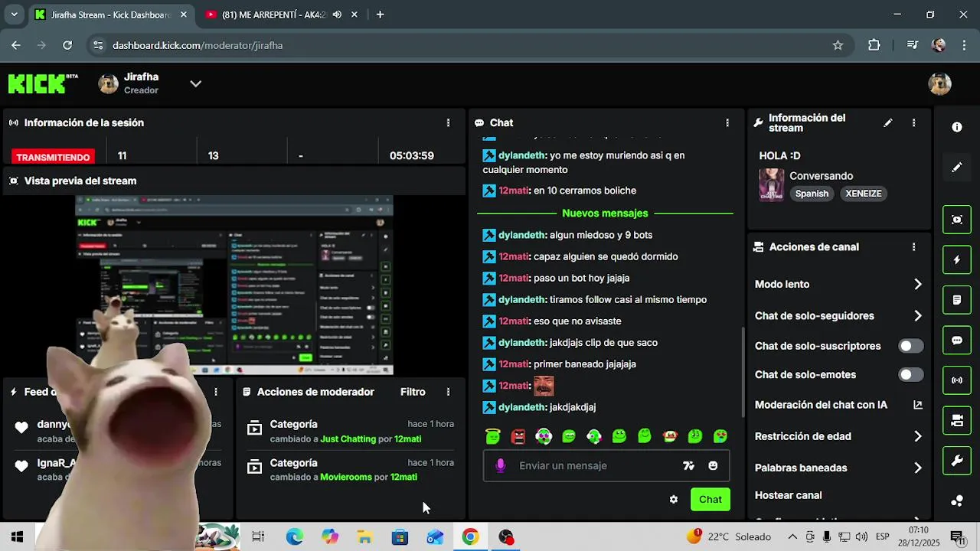Open 12mati link in Just Chatting entry
Image resolution: width=980 pixels, height=551 pixels.
tap(407, 439)
